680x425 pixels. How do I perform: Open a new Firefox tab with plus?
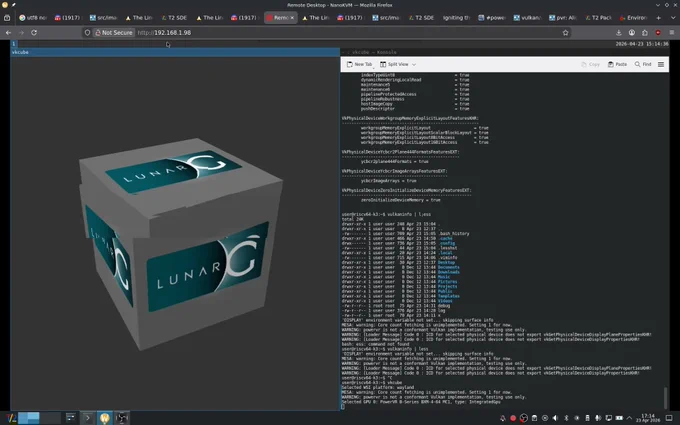pyautogui.click(x=658, y=18)
